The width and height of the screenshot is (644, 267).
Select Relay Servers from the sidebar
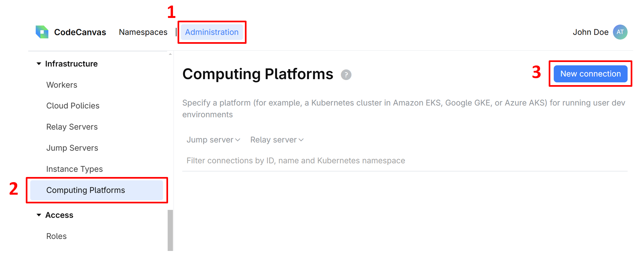point(72,126)
